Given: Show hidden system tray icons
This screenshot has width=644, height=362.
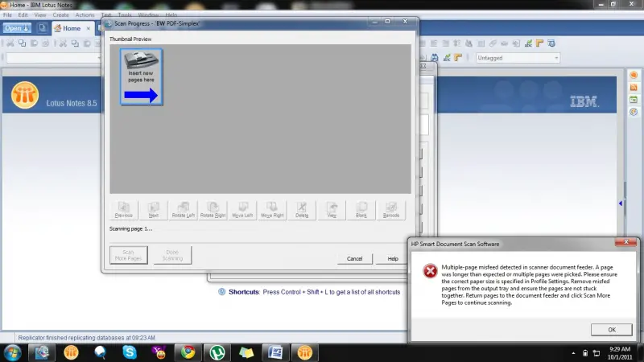Looking at the screenshot, I should (573, 353).
